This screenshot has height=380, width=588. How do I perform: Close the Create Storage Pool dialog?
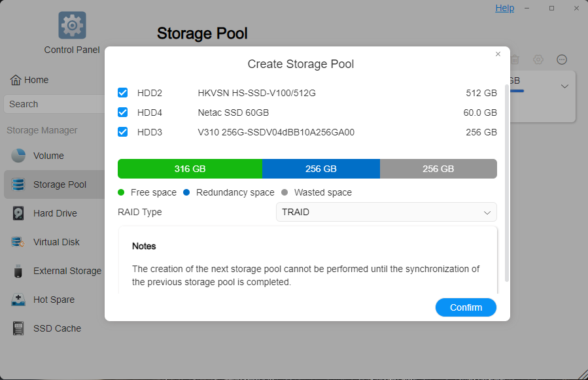498,54
